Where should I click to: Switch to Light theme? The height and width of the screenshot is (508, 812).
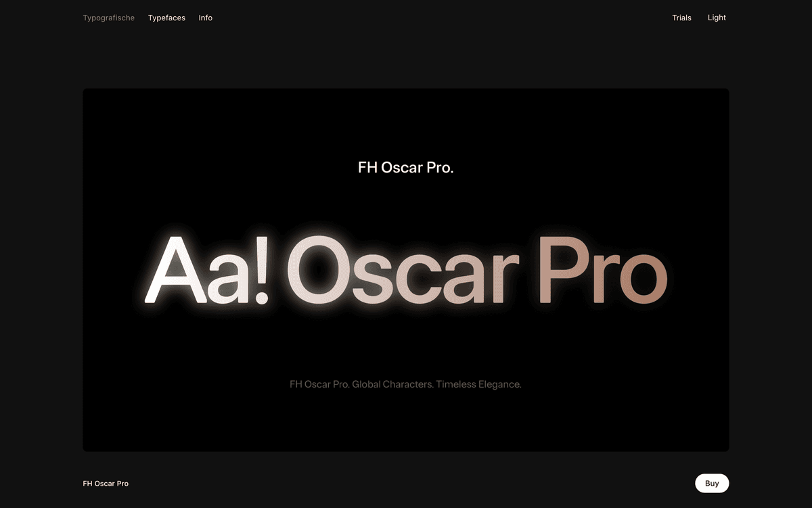pyautogui.click(x=717, y=18)
